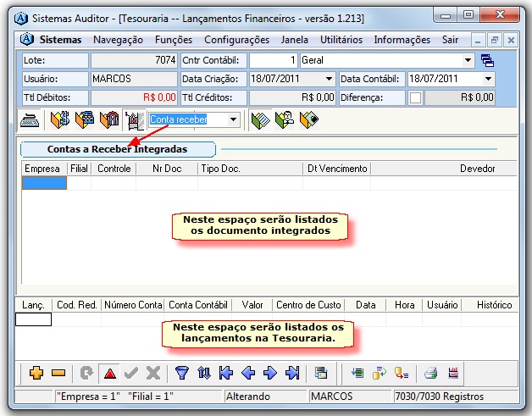Go to the next record with the right arrow
The width and height of the screenshot is (532, 416).
tap(270, 373)
